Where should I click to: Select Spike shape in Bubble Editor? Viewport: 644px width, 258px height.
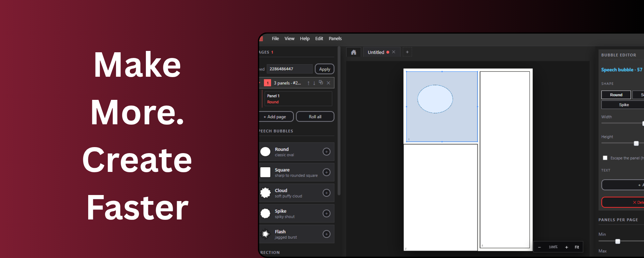(x=624, y=105)
